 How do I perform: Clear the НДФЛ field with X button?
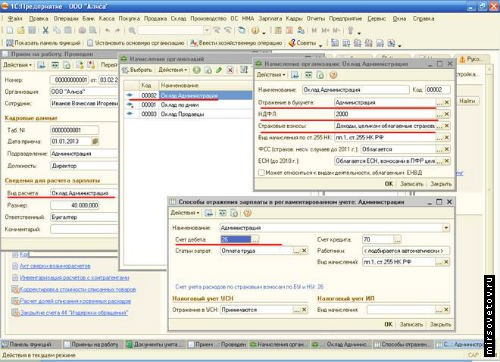pos(447,114)
